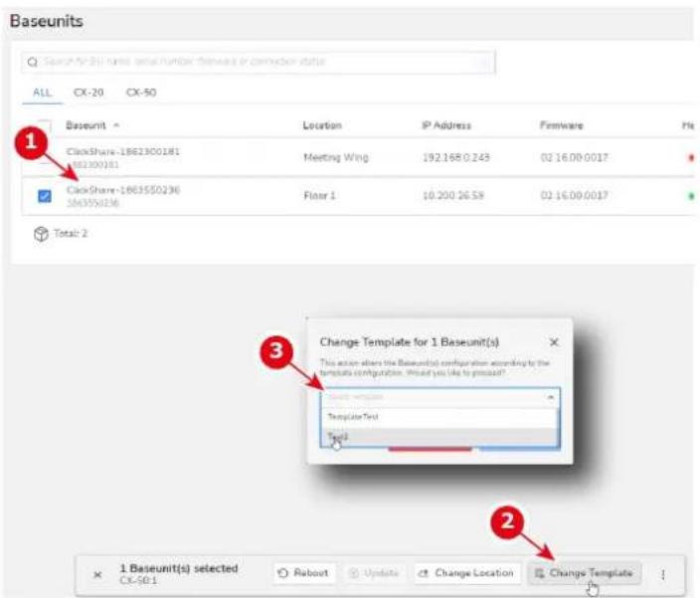Click firmware value in Floor 1 row
The image size is (700, 598).
[574, 196]
